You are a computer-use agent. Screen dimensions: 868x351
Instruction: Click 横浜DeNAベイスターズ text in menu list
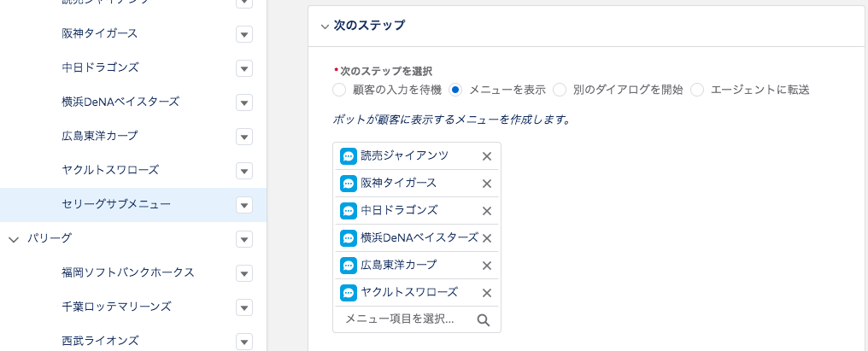419,237
